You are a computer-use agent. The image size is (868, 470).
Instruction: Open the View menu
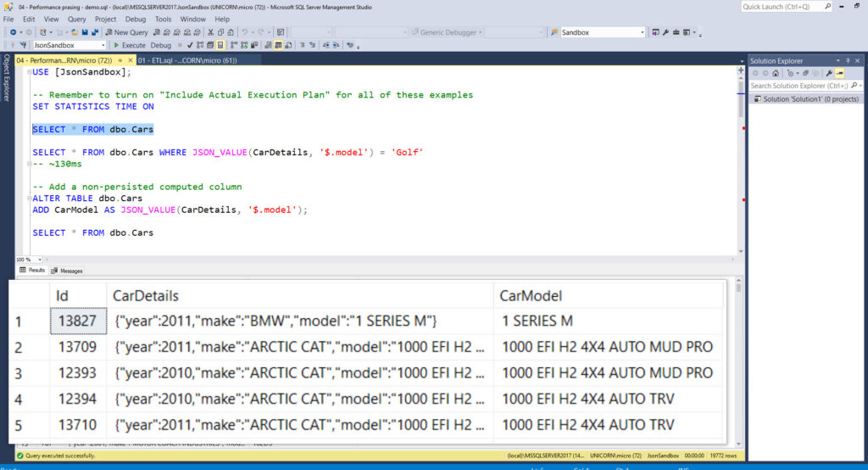click(x=51, y=19)
